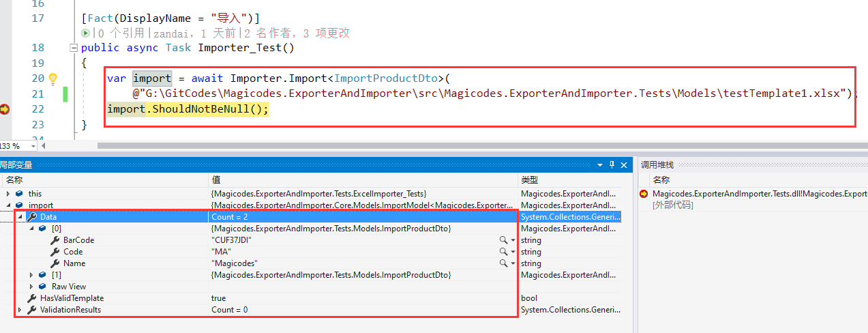
Task: Click the breakpoint arrow at line 22
Action: point(5,109)
